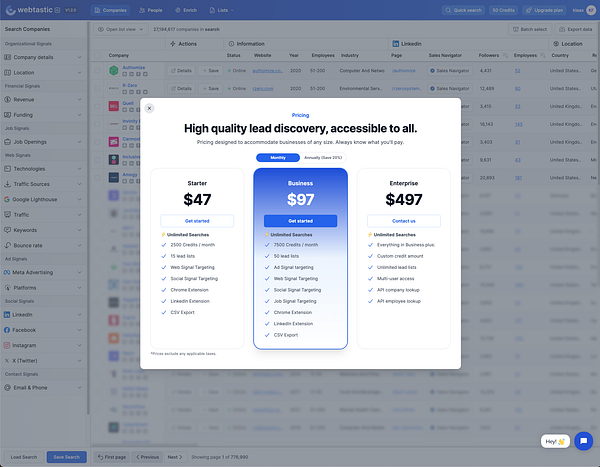
Task: Open the chat bubble icon
Action: [x=584, y=441]
